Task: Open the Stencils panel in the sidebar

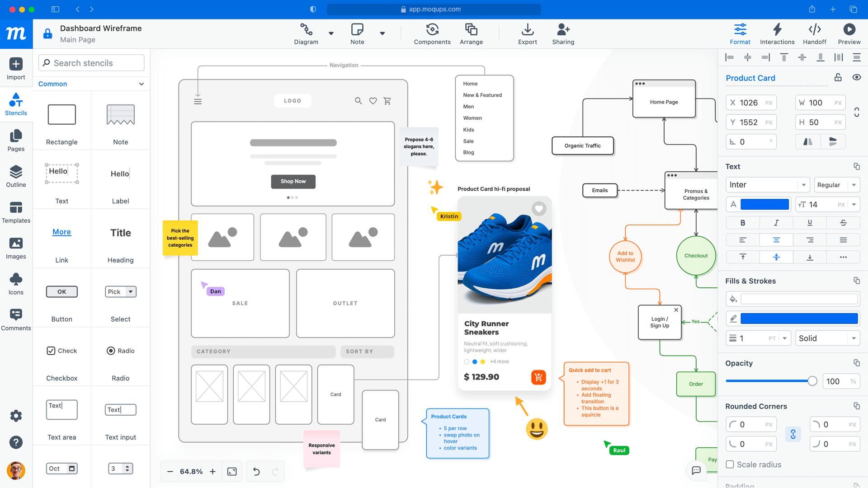Action: coord(16,105)
